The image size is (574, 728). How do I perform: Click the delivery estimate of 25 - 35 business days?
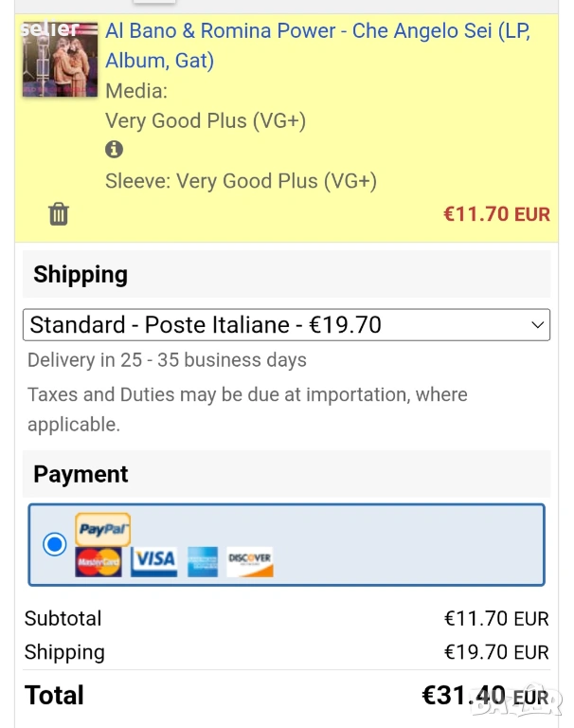(x=167, y=360)
